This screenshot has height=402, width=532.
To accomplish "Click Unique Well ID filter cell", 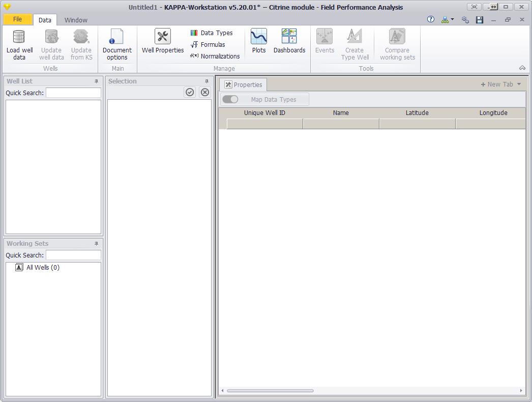I will 264,124.
